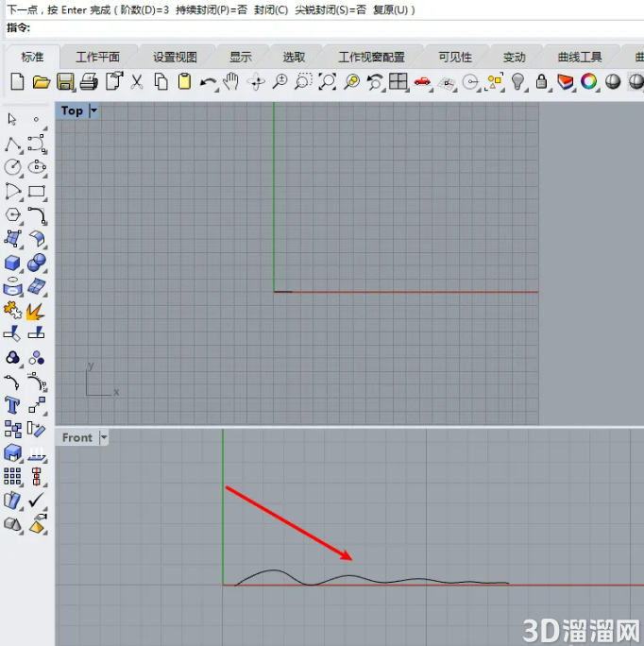Toggle 持续封闭(P)=否 option
The image size is (644, 646).
[x=211, y=9]
